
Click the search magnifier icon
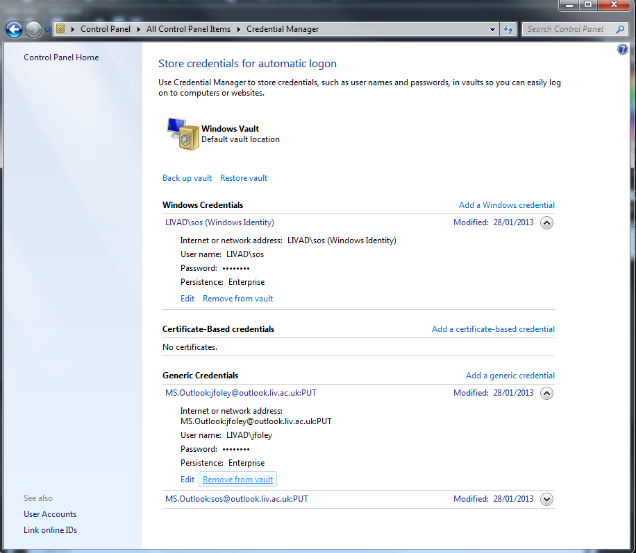[620, 29]
